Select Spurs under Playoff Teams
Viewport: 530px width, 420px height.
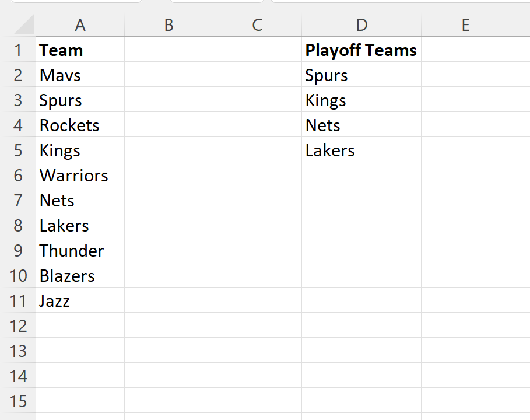pos(327,75)
